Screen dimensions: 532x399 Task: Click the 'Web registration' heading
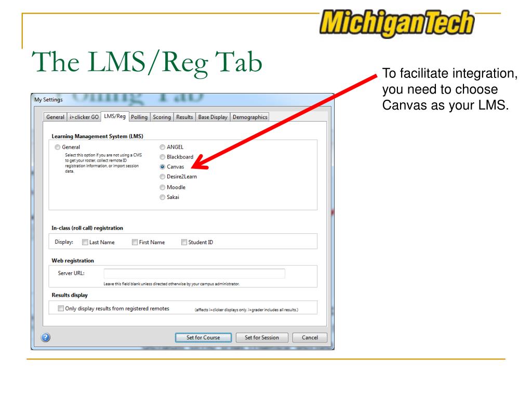click(73, 261)
